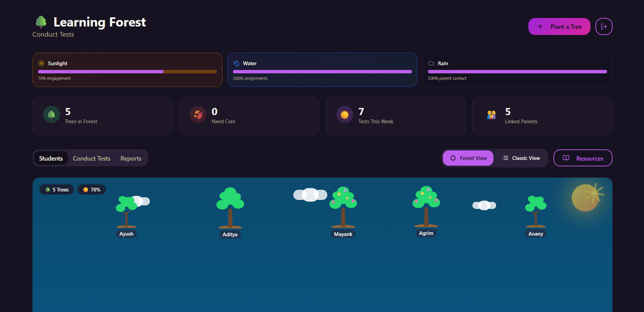Viewport: 644px width, 312px height.
Task: Click the Rain parent contact progress bar
Action: tap(517, 72)
